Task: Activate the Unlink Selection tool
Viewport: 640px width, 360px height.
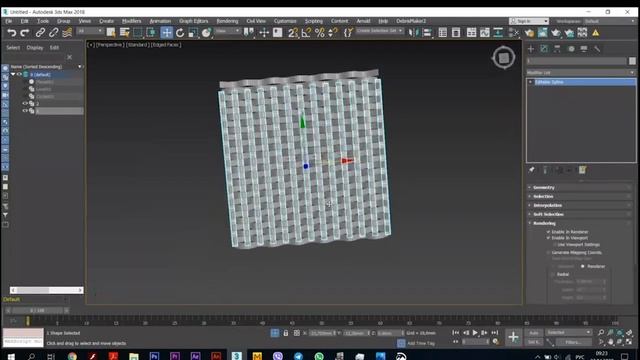Action: click(53, 33)
